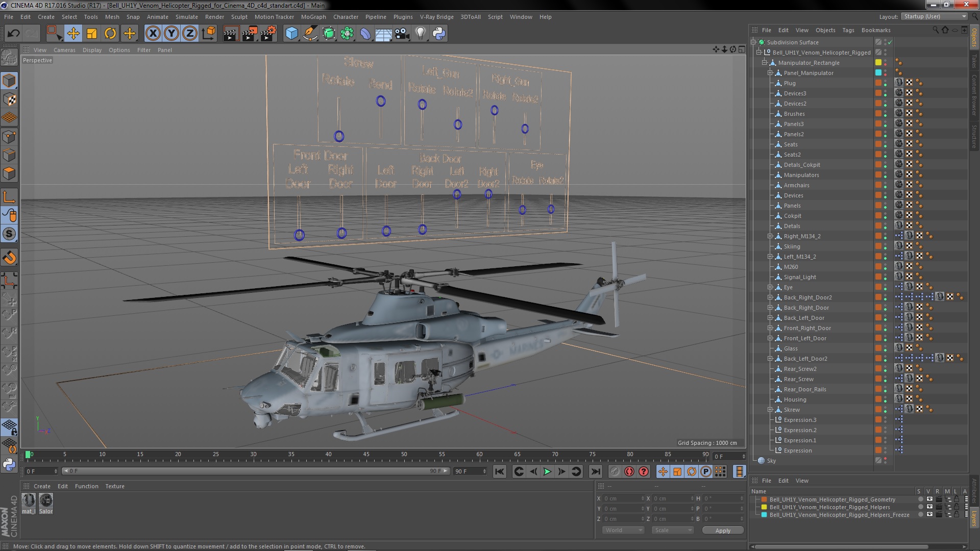Open material manager Texture menu
The height and width of the screenshot is (551, 980).
click(x=115, y=486)
